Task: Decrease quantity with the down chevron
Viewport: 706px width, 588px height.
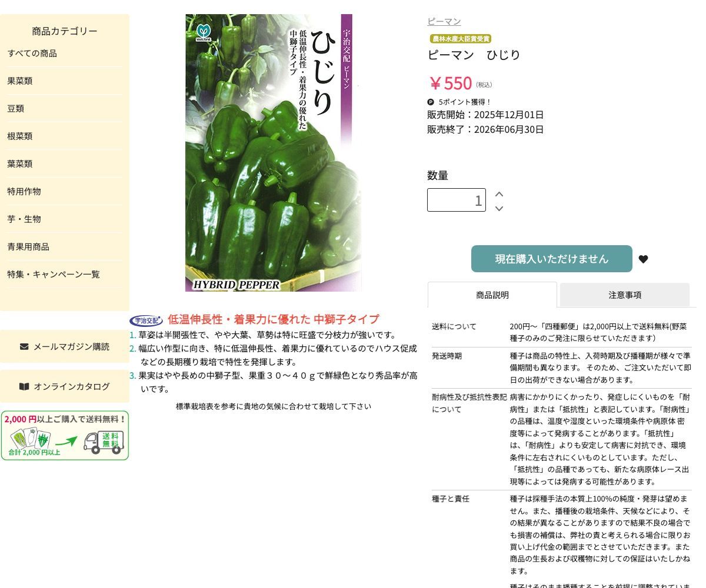Action: [x=499, y=208]
